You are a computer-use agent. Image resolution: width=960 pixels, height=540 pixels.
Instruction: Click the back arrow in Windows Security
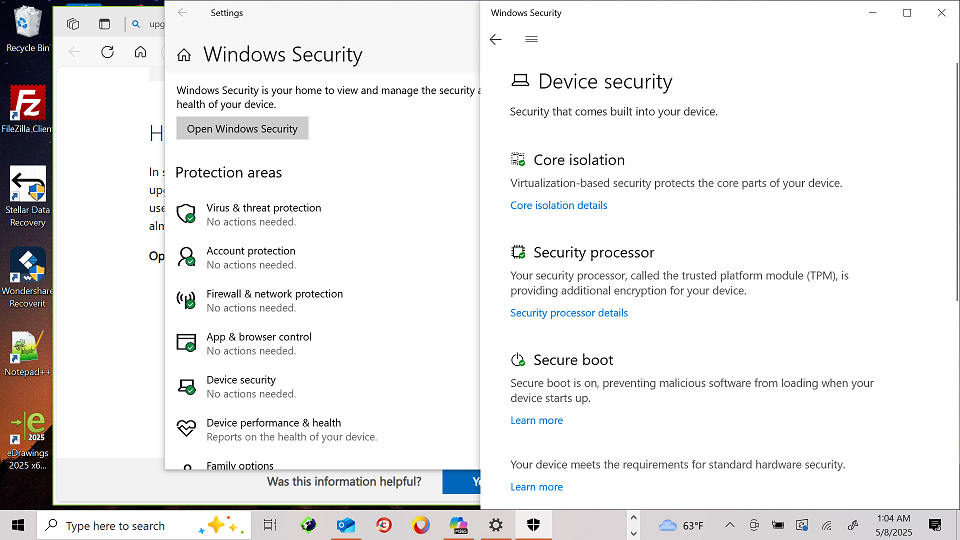click(x=496, y=40)
